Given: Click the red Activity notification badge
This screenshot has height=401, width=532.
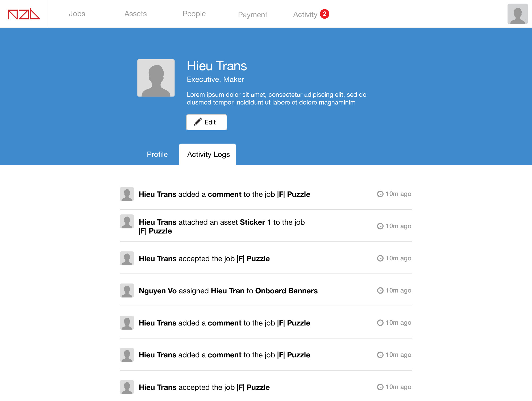Looking at the screenshot, I should click(x=324, y=14).
